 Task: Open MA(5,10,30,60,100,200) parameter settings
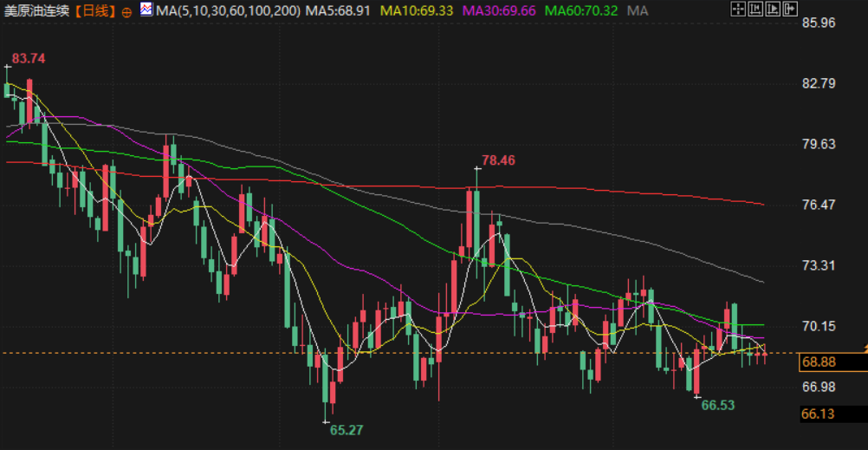[229, 10]
